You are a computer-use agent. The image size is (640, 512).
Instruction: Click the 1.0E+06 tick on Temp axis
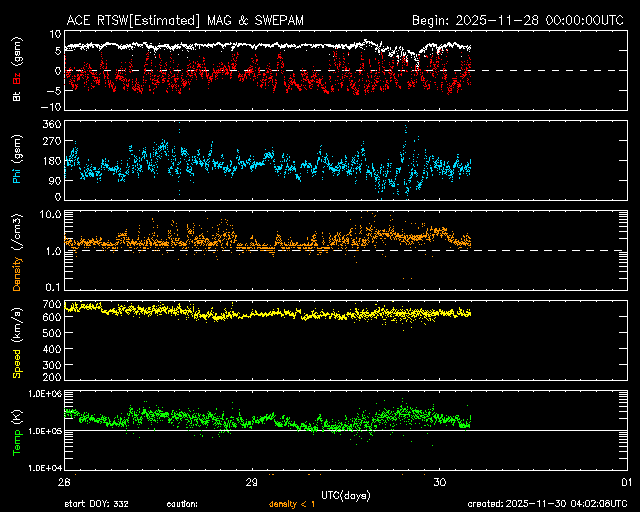(44, 394)
